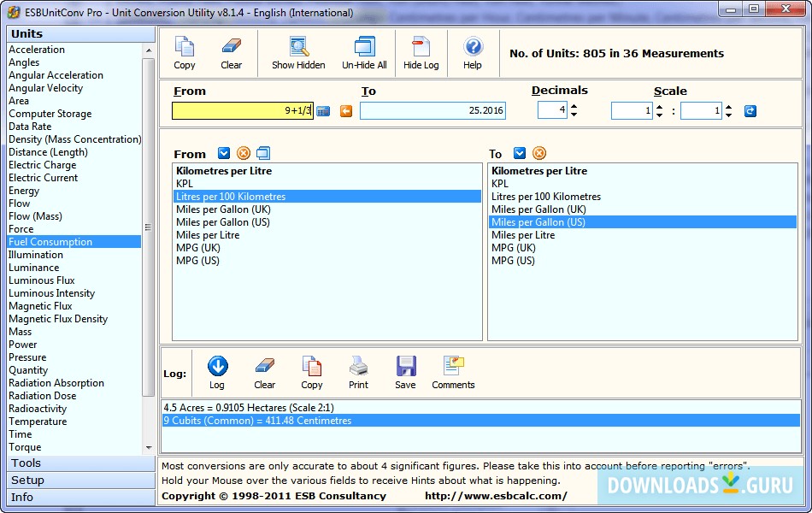Screen dimensions: 812x513
Task: Click orange X icon above From list
Action: click(244, 153)
